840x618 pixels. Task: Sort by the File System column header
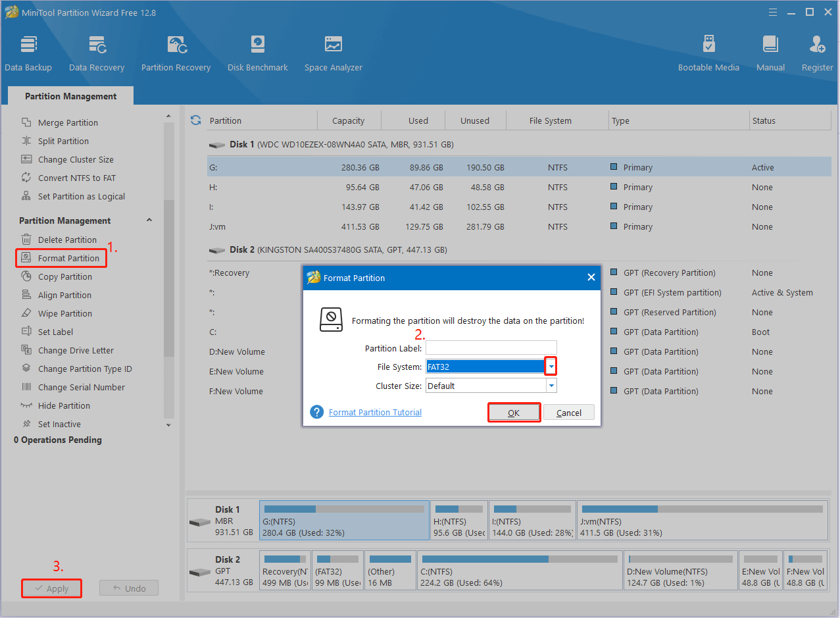(x=556, y=120)
